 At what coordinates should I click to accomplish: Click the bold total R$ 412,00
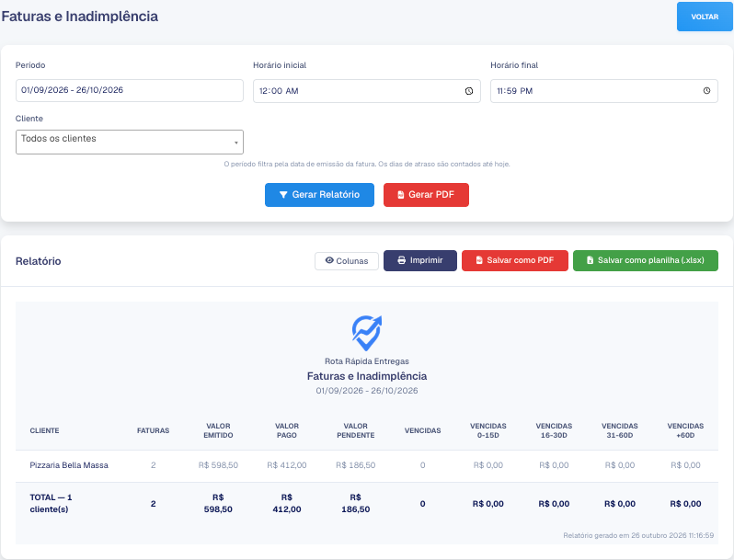[x=286, y=503]
